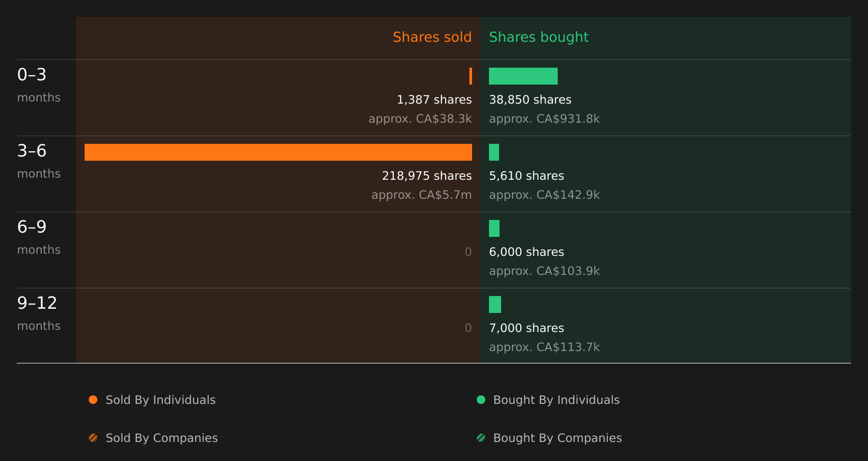Select the Bought By Companies legend label
Image resolution: width=868 pixels, height=461 pixels.
[558, 438]
